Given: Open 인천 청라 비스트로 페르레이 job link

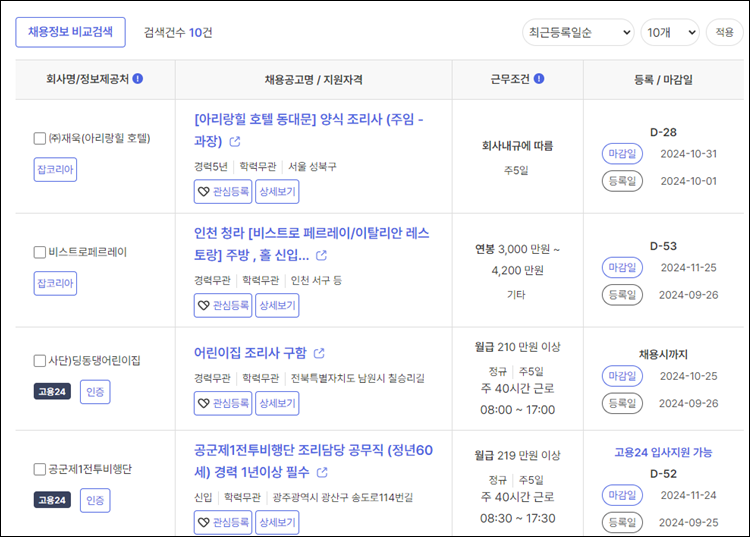Looking at the screenshot, I should click(x=311, y=244).
